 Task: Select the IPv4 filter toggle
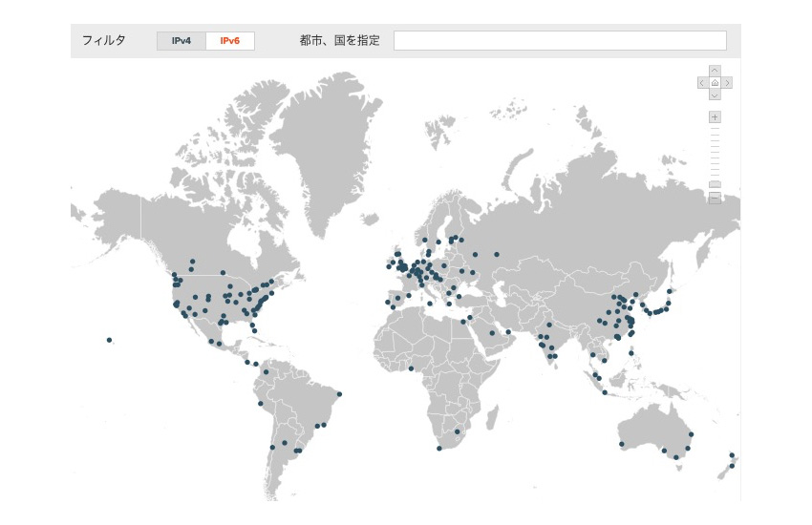182,41
